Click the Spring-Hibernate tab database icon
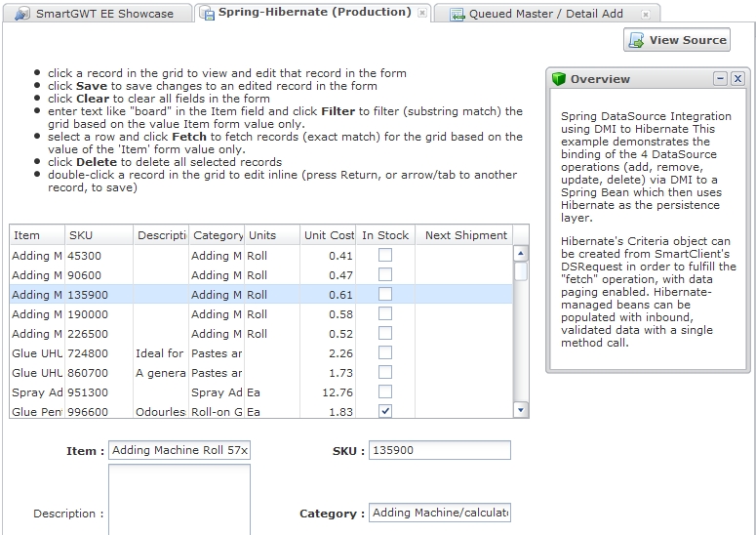The width and height of the screenshot is (756, 535). pos(208,13)
